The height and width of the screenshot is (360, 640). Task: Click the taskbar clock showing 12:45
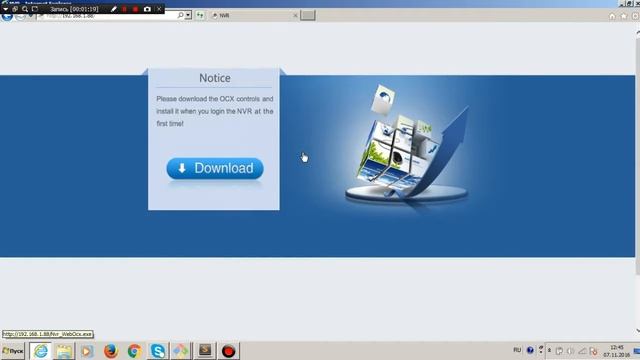(x=616, y=351)
